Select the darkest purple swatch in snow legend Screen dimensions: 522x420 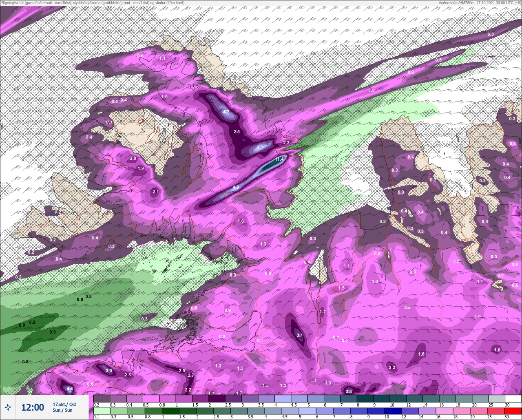pyautogui.click(x=217, y=398)
